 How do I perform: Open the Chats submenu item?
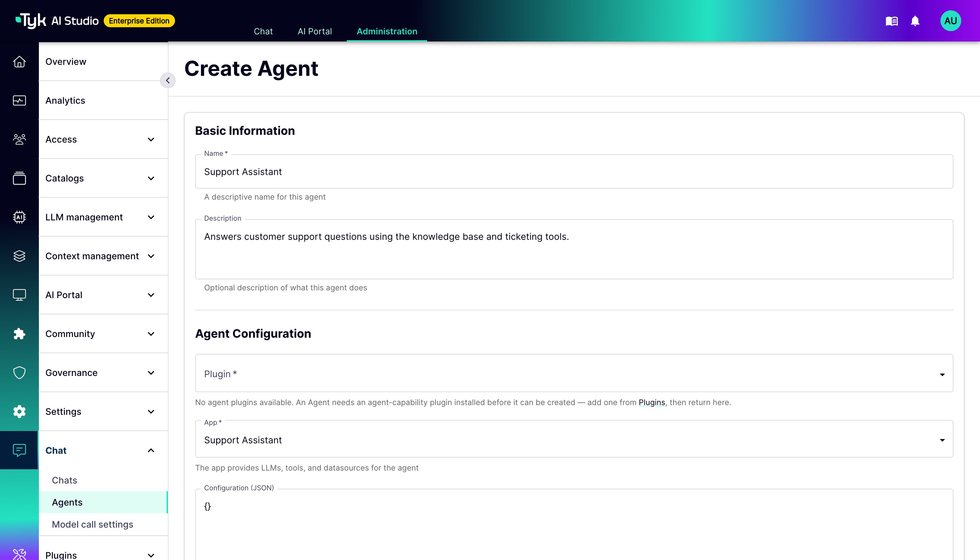point(103,480)
